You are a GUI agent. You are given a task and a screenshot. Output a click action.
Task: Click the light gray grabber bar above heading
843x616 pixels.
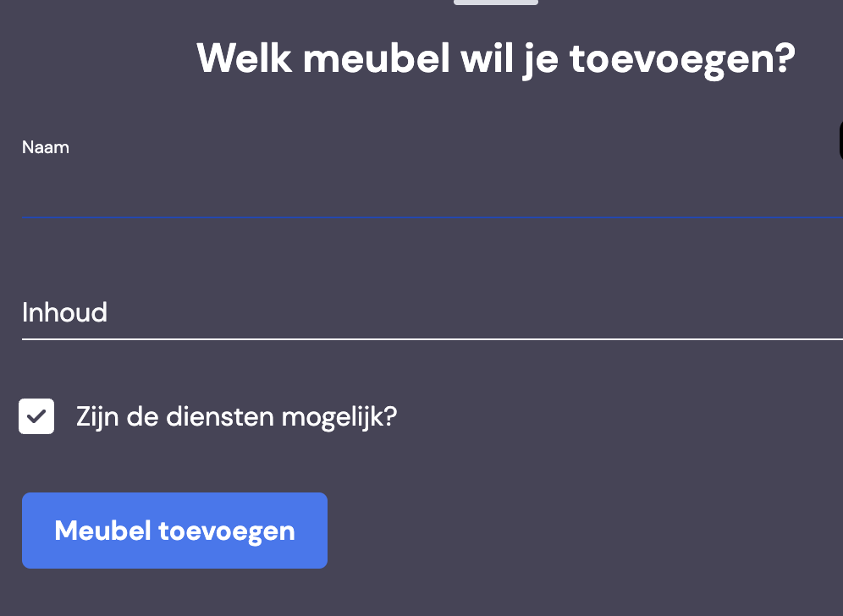coord(496,3)
